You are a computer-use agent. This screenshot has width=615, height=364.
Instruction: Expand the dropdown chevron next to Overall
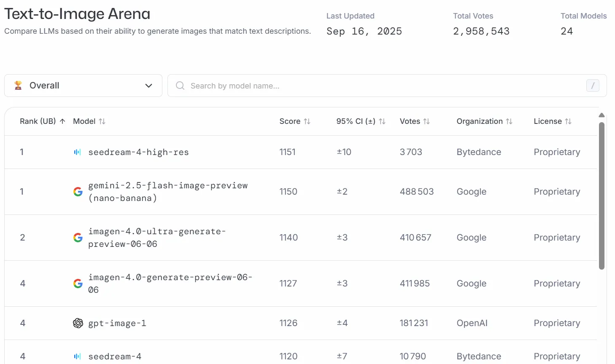148,86
